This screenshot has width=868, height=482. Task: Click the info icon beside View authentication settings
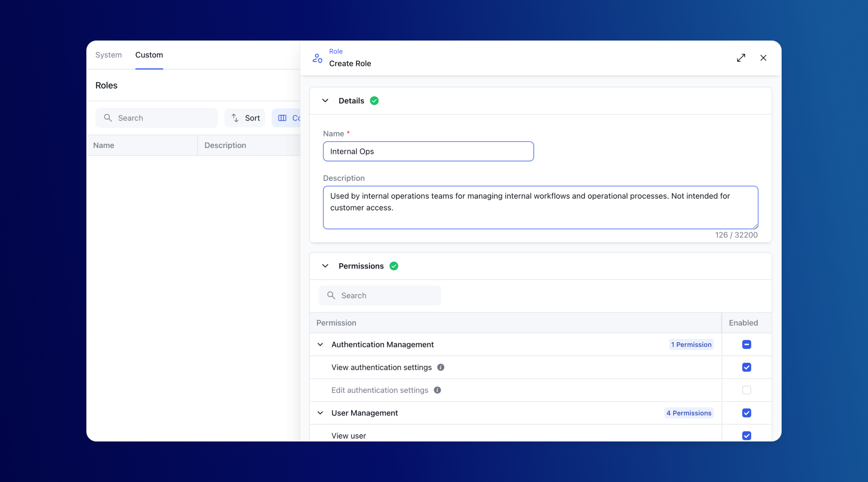(x=440, y=367)
